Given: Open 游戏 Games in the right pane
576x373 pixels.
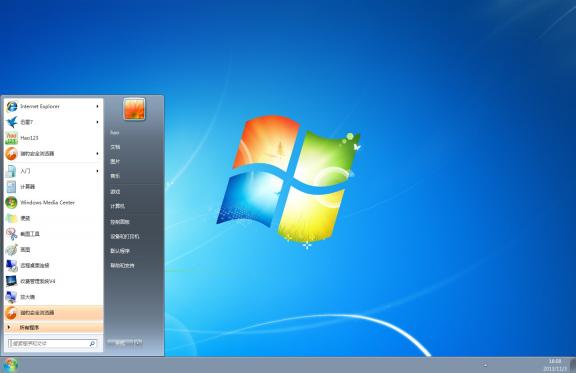Looking at the screenshot, I should [115, 191].
